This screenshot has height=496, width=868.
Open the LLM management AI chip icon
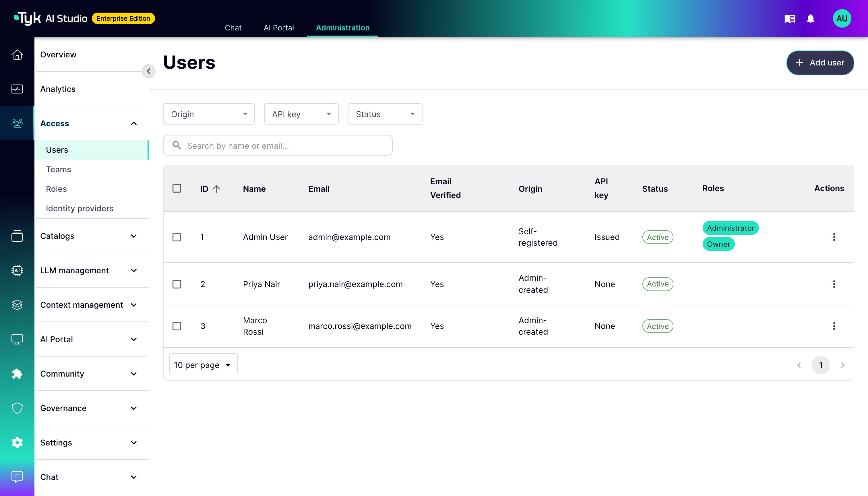[x=17, y=270]
